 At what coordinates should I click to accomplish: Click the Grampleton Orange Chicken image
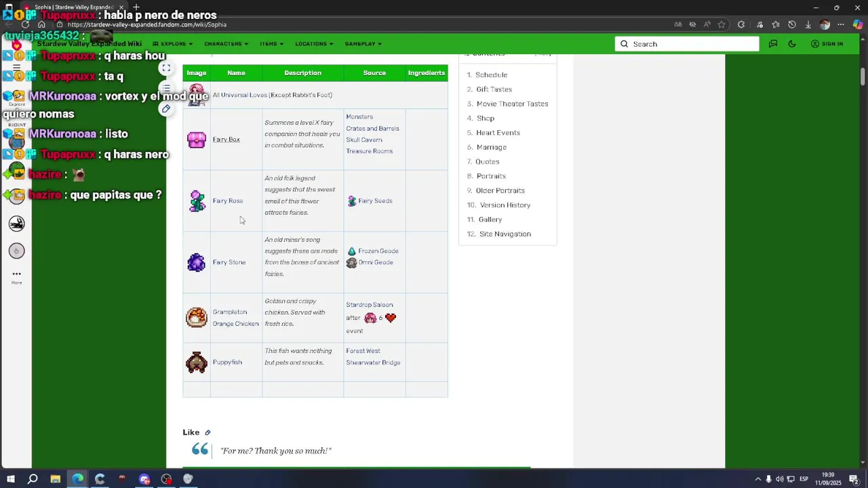[197, 317]
